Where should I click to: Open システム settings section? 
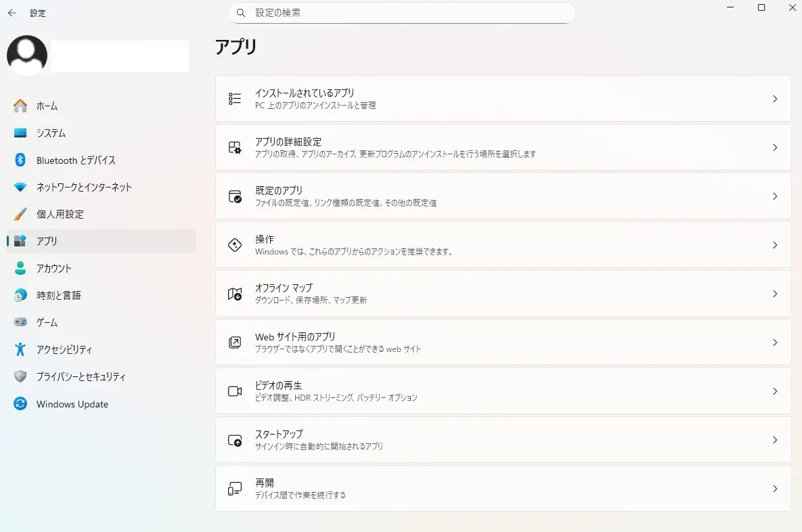click(x=102, y=133)
